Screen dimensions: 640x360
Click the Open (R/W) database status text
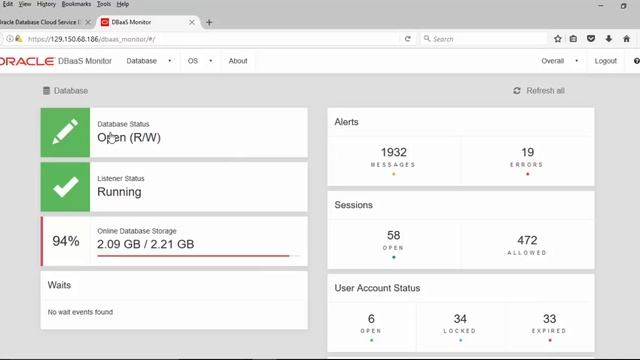point(129,138)
